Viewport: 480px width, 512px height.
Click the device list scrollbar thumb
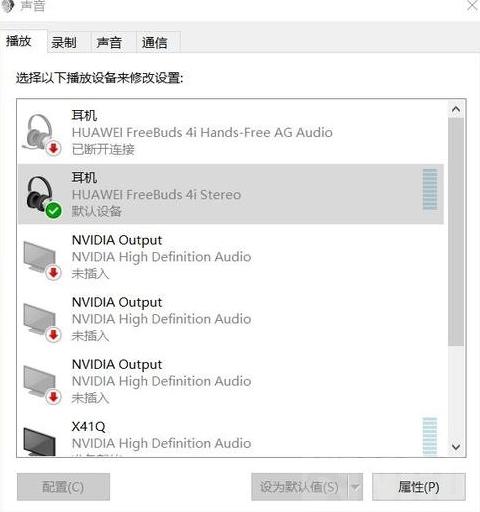tap(456, 232)
